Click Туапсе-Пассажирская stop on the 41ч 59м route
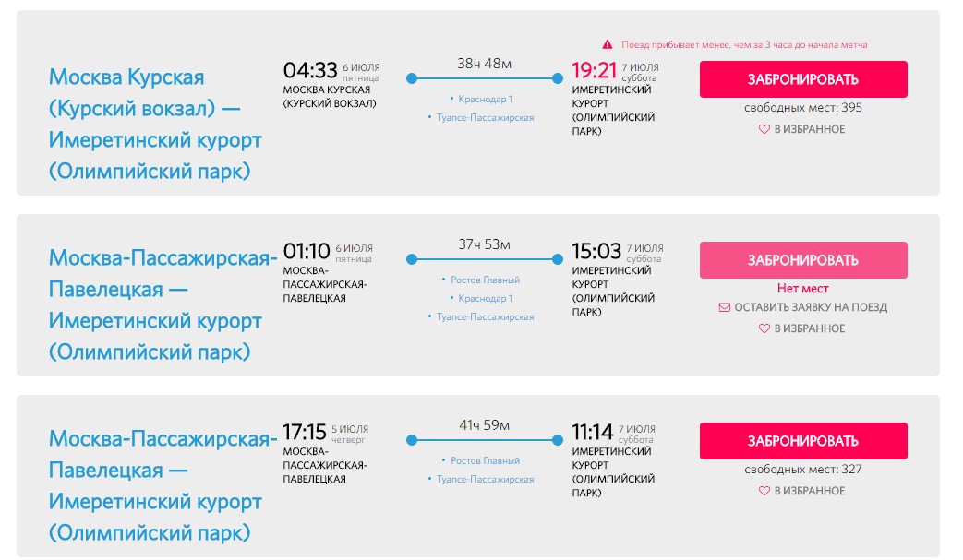This screenshot has width=963, height=560. tap(486, 480)
